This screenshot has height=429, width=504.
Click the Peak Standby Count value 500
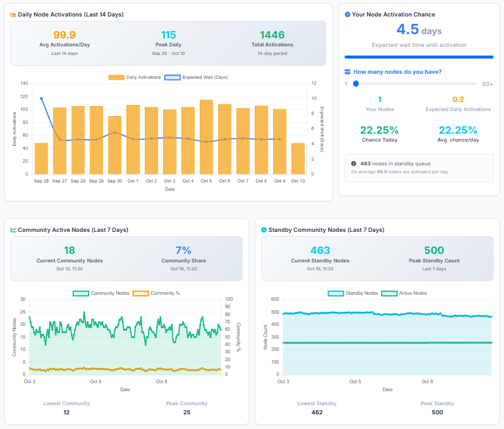434,250
